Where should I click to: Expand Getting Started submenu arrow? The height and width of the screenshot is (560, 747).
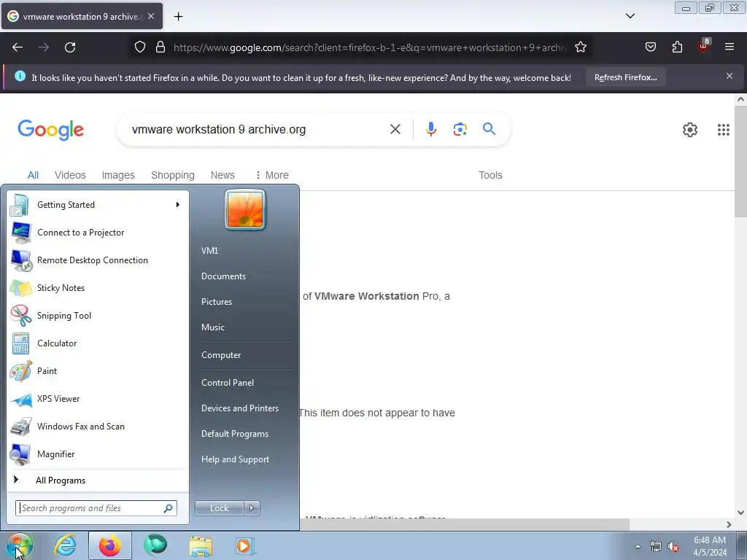178,205
